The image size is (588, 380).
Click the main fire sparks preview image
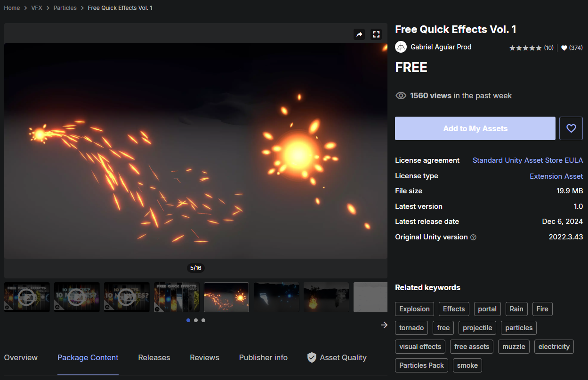tap(196, 151)
